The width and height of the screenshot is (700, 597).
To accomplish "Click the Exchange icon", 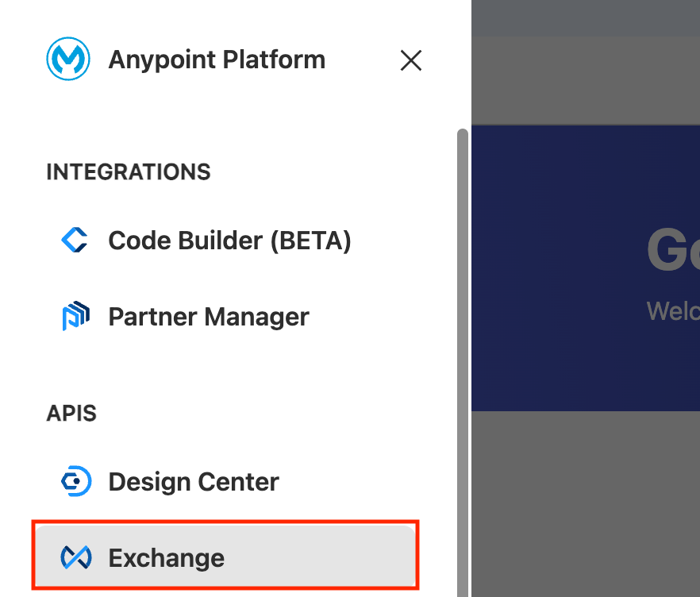I will point(75,558).
